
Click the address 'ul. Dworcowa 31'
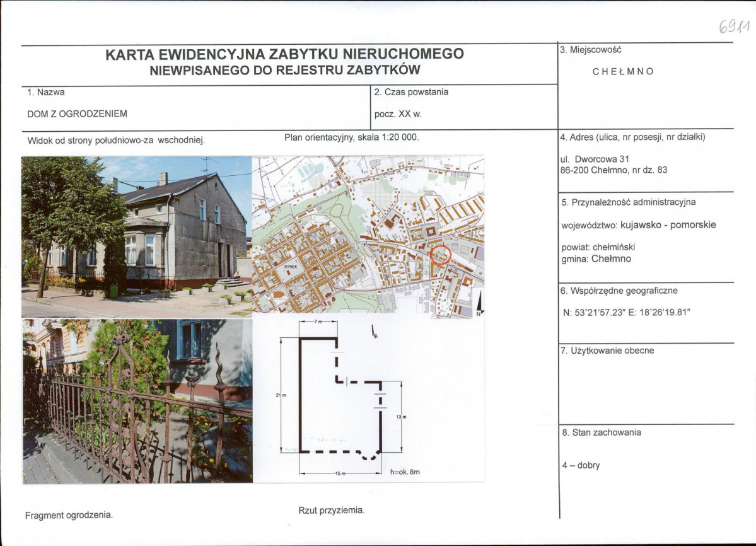(595, 159)
